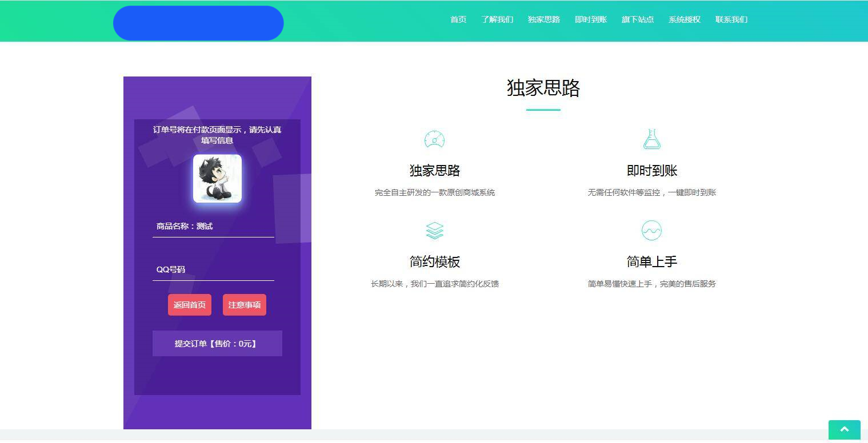
Task: Click the QQ号码 input field
Action: (213, 269)
